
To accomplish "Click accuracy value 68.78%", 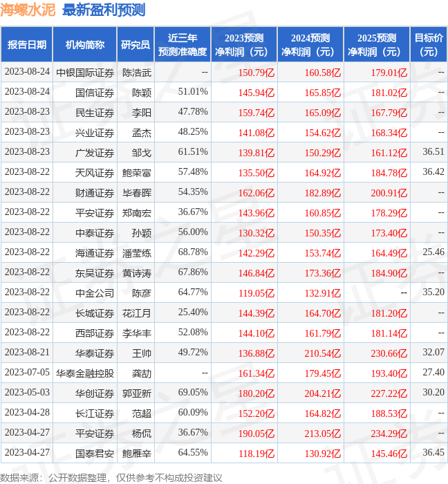I will pos(193,252).
